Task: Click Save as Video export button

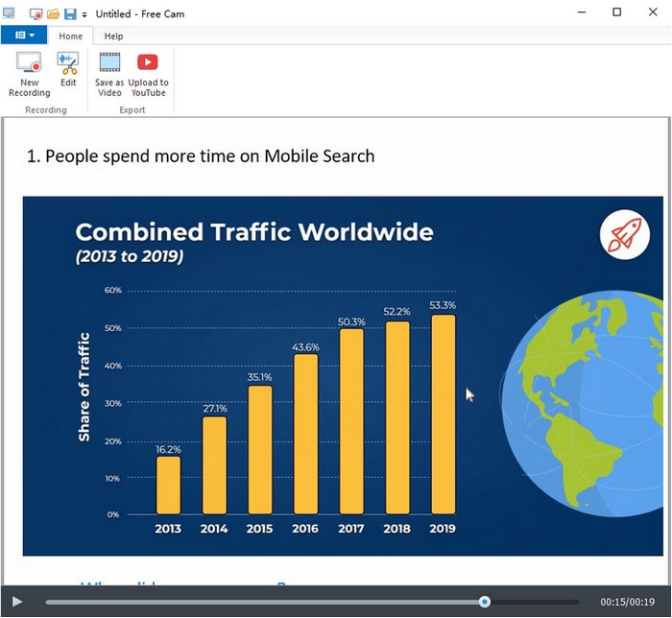Action: pyautogui.click(x=109, y=75)
